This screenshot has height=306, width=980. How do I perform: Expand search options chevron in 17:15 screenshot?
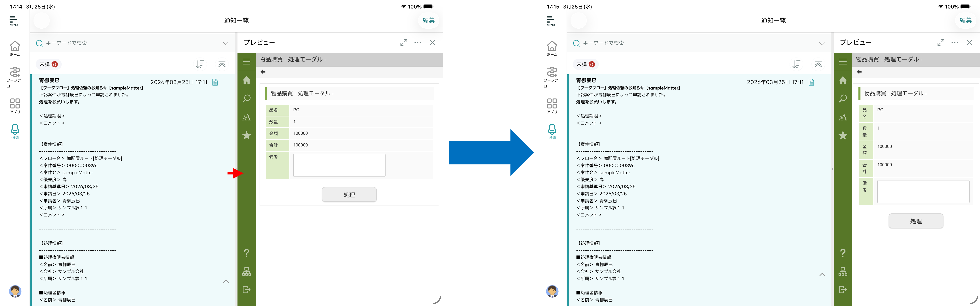coord(822,43)
